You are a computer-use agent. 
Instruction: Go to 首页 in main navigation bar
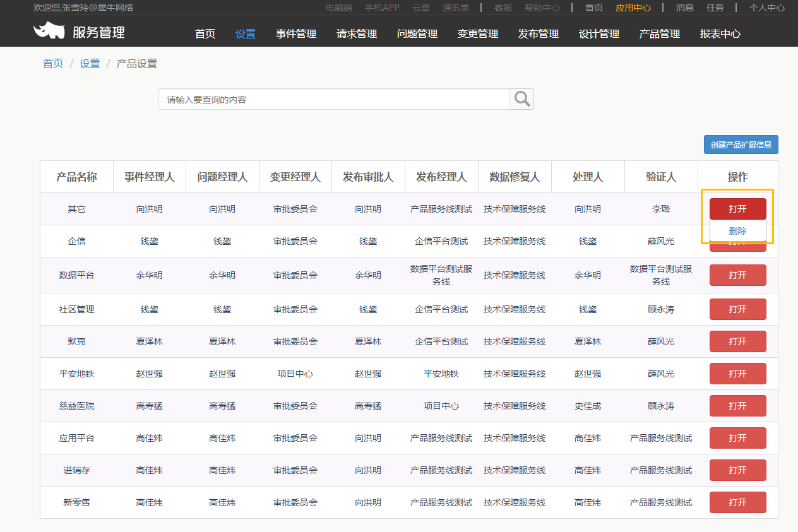tap(205, 33)
